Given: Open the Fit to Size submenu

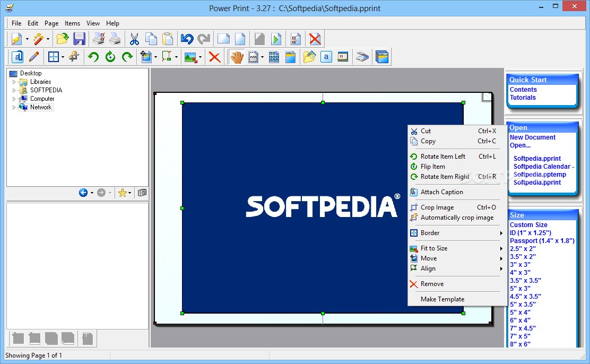Looking at the screenshot, I should pos(457,248).
